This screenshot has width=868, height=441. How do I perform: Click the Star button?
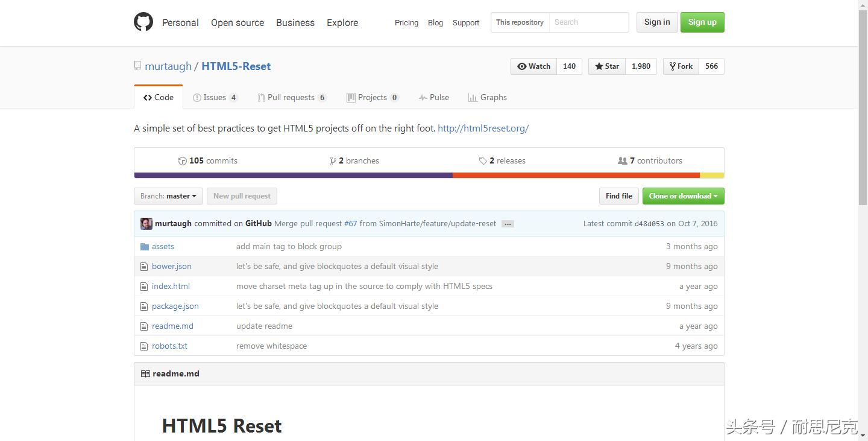pyautogui.click(x=607, y=66)
